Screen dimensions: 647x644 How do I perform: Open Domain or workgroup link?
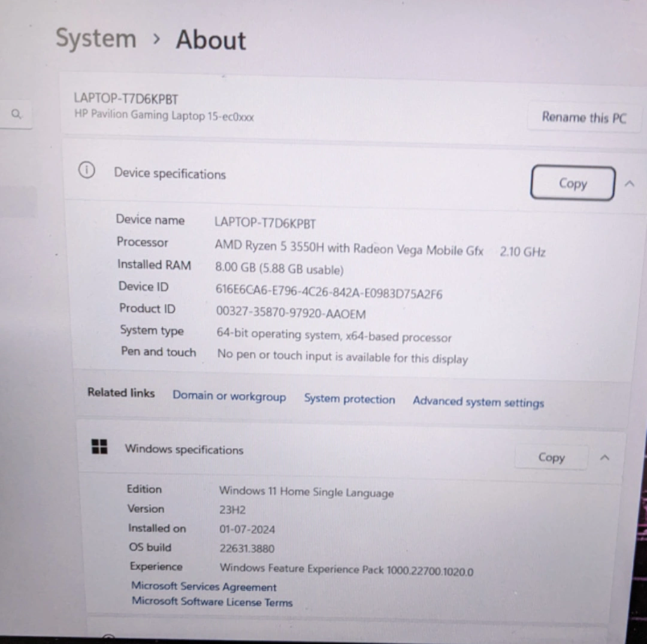click(229, 396)
